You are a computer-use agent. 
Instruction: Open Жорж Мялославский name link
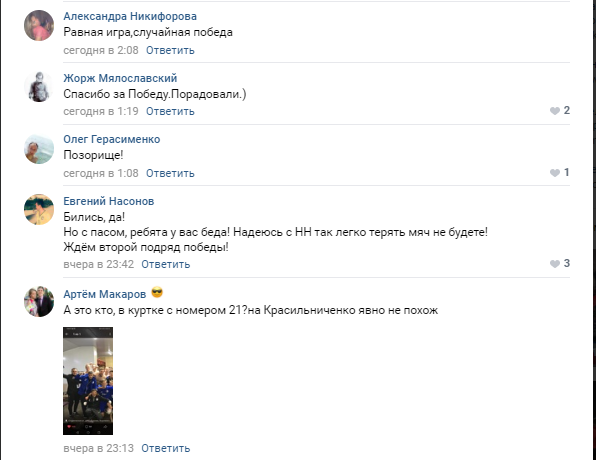tap(120, 78)
